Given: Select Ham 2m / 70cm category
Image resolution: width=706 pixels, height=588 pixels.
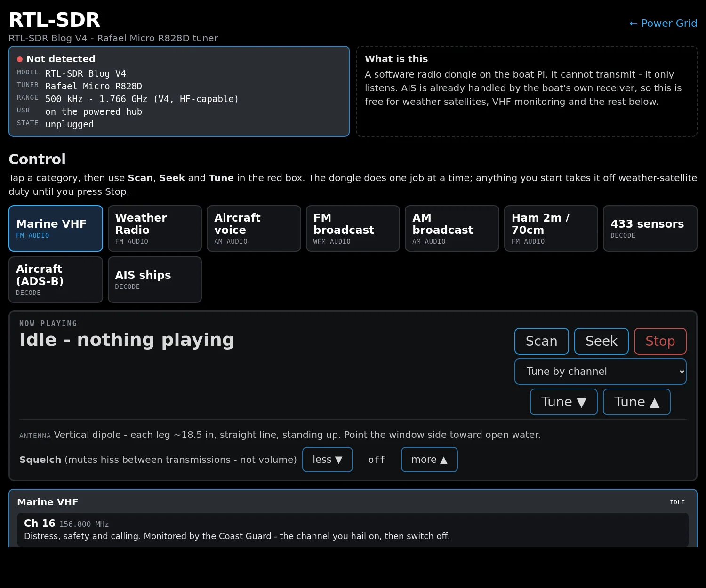Looking at the screenshot, I should point(551,228).
